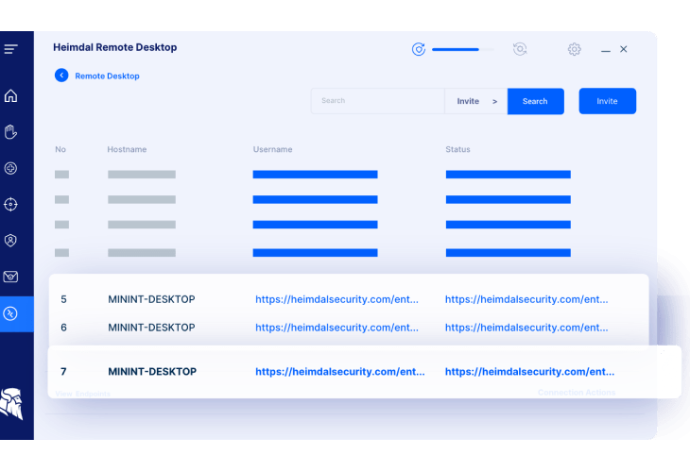Expand the Invite dropdown next to search
The width and height of the screenshot is (690, 472).
point(476,101)
